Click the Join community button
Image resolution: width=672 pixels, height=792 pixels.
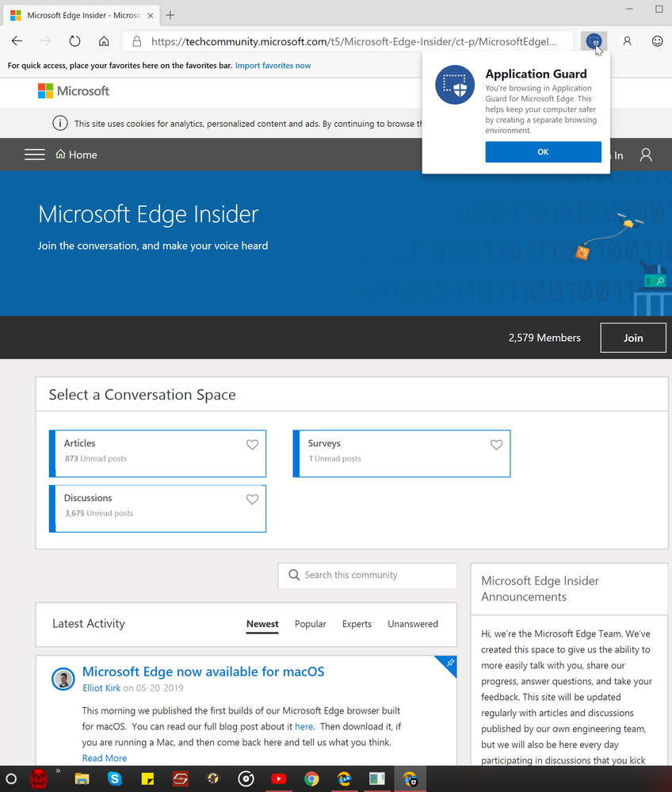tap(633, 338)
